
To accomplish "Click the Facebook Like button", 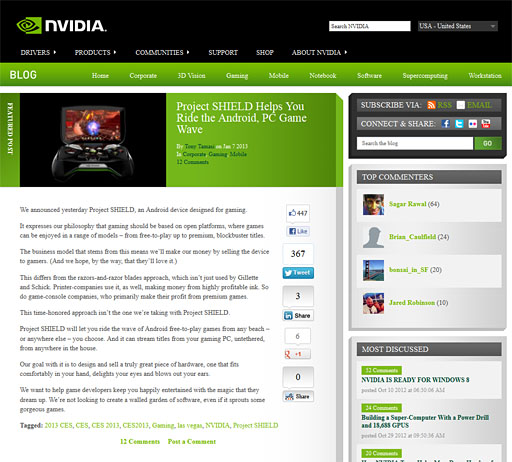I will (298, 231).
